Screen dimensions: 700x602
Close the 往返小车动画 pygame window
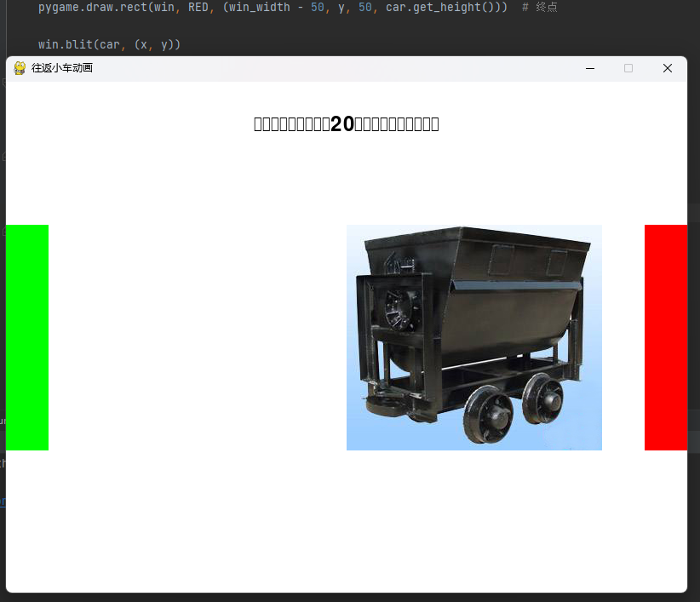pyautogui.click(x=668, y=68)
